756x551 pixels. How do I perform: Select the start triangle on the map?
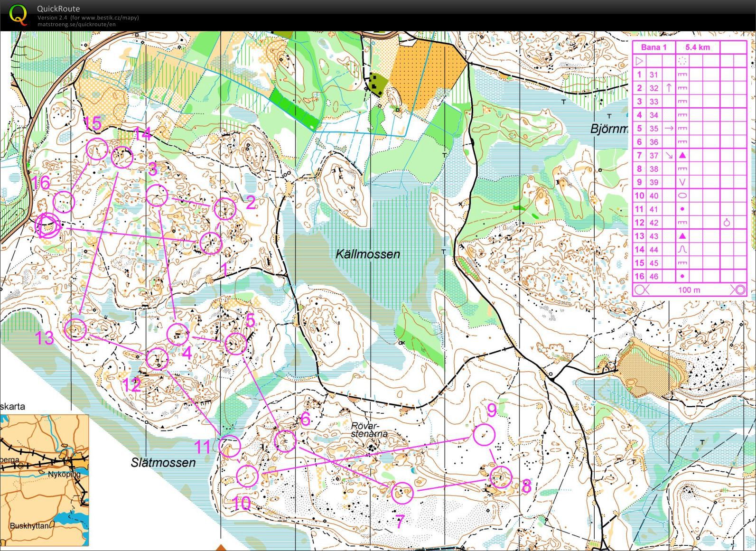(x=48, y=226)
